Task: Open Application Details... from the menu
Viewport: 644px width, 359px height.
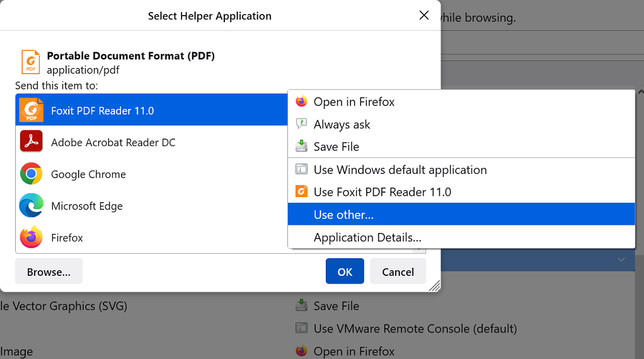Action: point(461,237)
